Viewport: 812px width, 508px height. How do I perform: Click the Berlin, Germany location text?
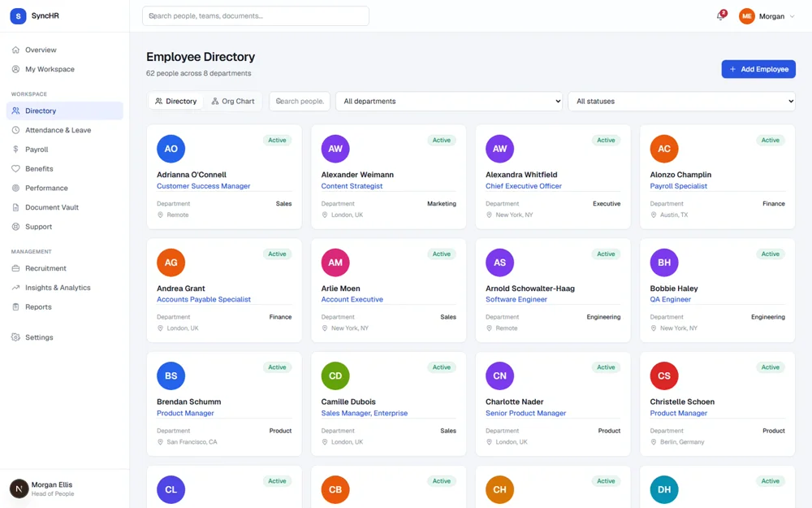pos(682,442)
